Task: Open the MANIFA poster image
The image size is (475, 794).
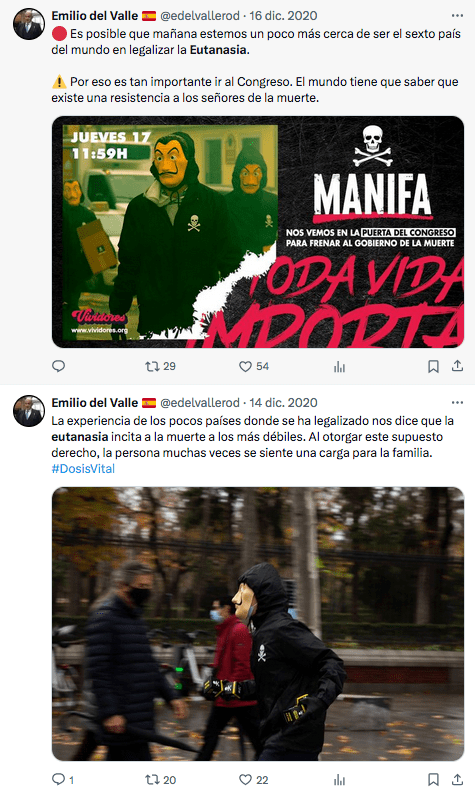Action: [x=258, y=232]
